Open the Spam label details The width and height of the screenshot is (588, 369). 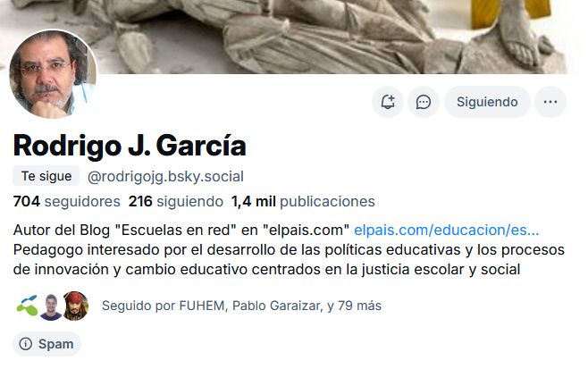coord(46,343)
